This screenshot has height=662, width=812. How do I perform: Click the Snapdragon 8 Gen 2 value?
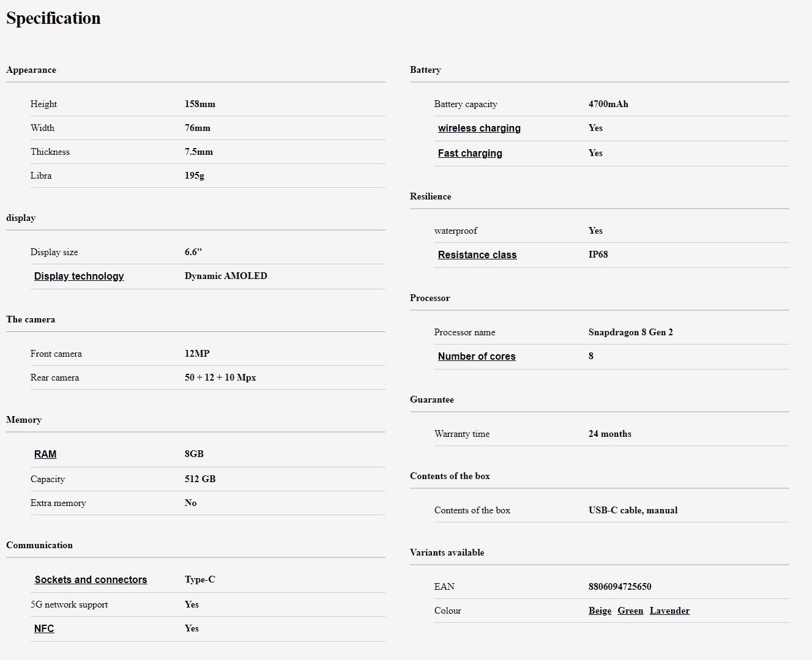[630, 332]
